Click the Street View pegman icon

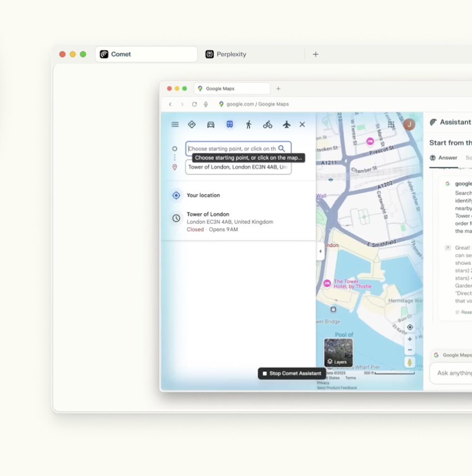coord(410,362)
